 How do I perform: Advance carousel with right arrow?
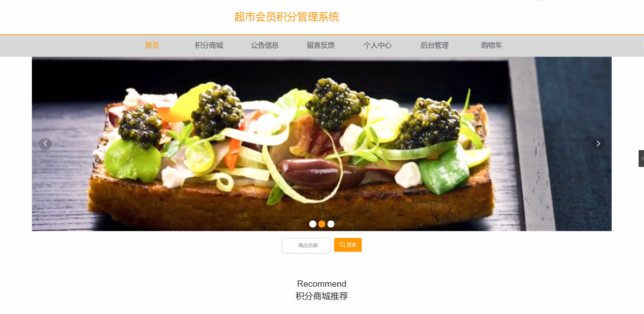(598, 144)
